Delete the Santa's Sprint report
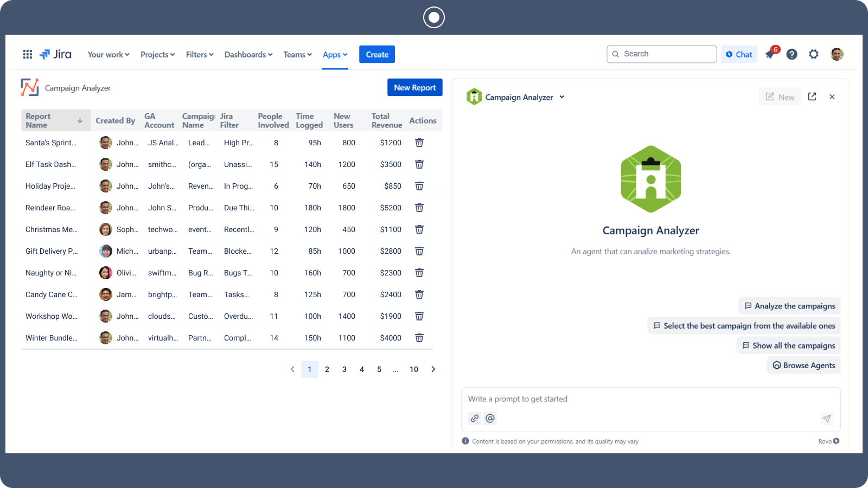Viewport: 868px width, 488px height. tap(419, 143)
